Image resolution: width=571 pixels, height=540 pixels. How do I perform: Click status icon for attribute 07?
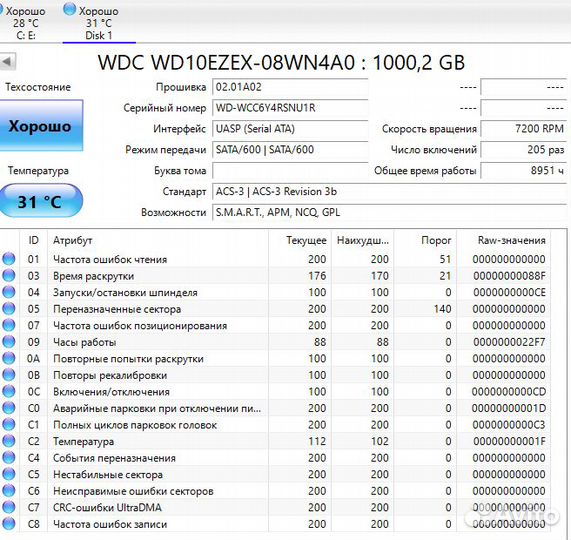coord(9,325)
